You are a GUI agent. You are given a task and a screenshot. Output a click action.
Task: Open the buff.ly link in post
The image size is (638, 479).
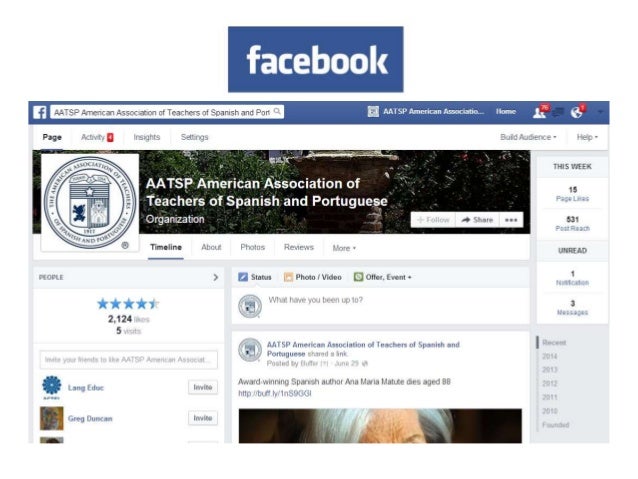275,394
